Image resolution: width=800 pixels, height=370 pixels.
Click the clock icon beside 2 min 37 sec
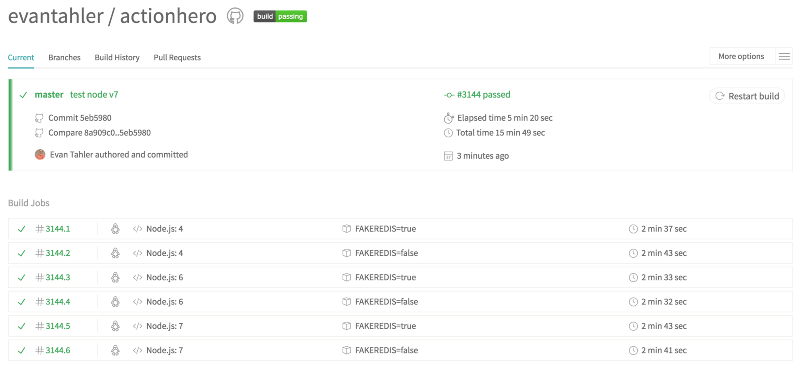coord(633,229)
